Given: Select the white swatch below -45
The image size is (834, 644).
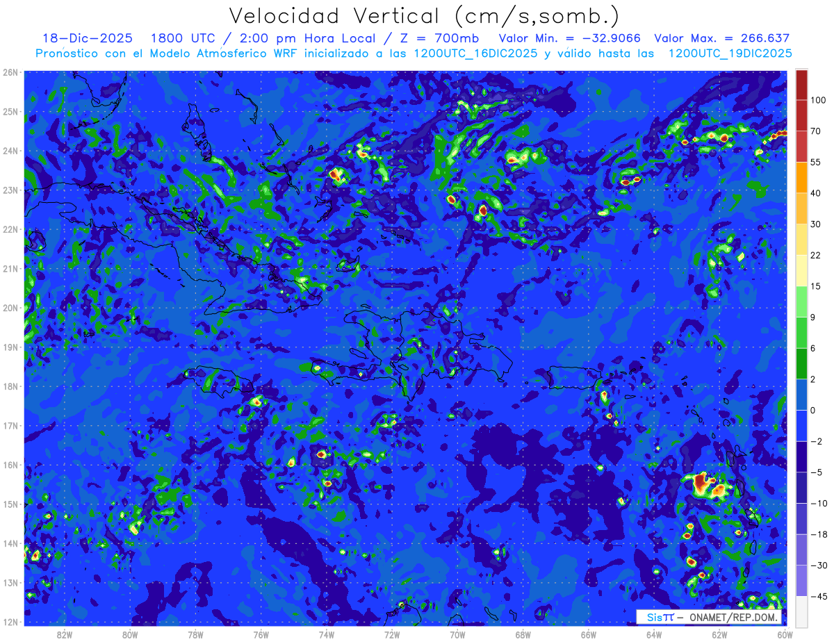Looking at the screenshot, I should 801,611.
